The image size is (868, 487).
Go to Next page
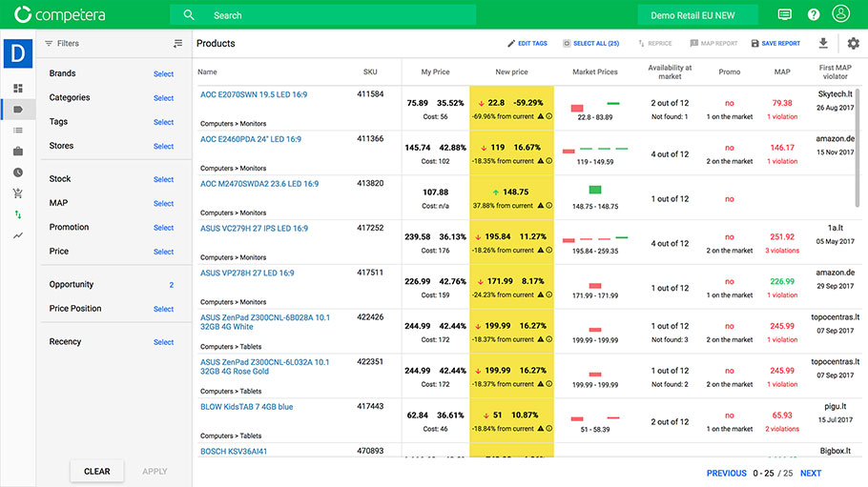click(811, 473)
